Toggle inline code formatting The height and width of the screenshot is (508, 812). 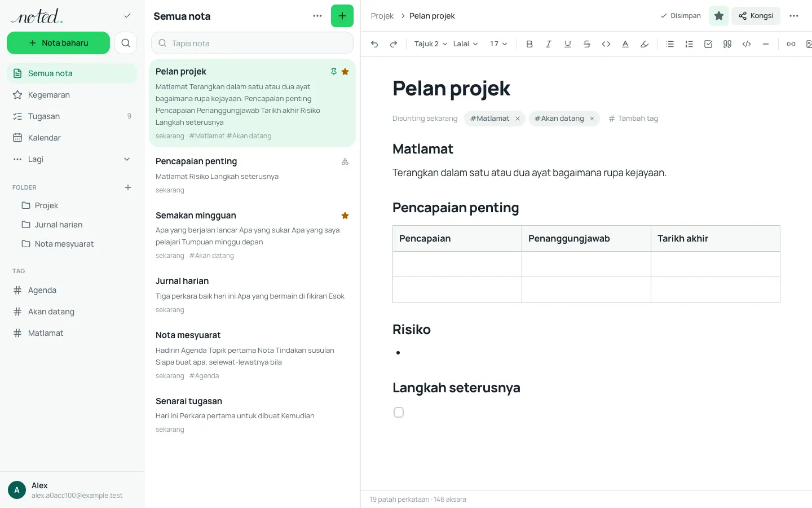pyautogui.click(x=606, y=44)
